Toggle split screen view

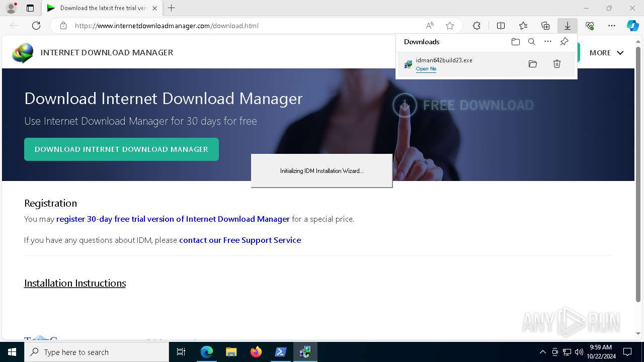click(x=501, y=26)
